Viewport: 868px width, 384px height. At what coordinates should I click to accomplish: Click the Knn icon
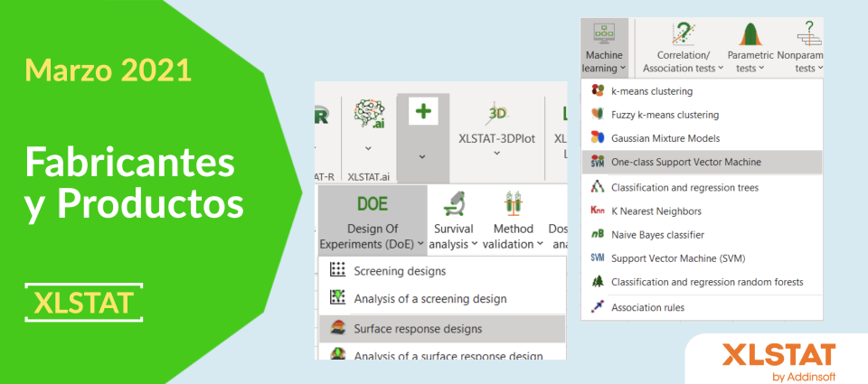click(x=598, y=211)
